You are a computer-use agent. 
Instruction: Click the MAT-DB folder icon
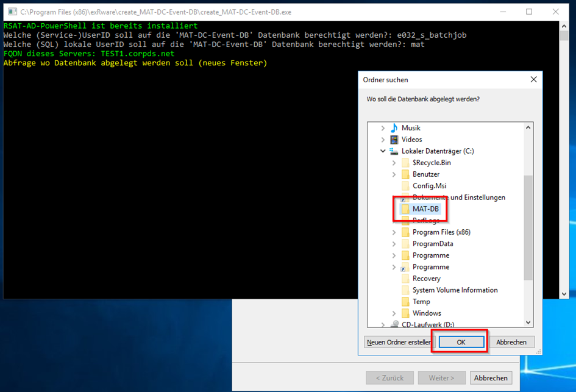(405, 209)
